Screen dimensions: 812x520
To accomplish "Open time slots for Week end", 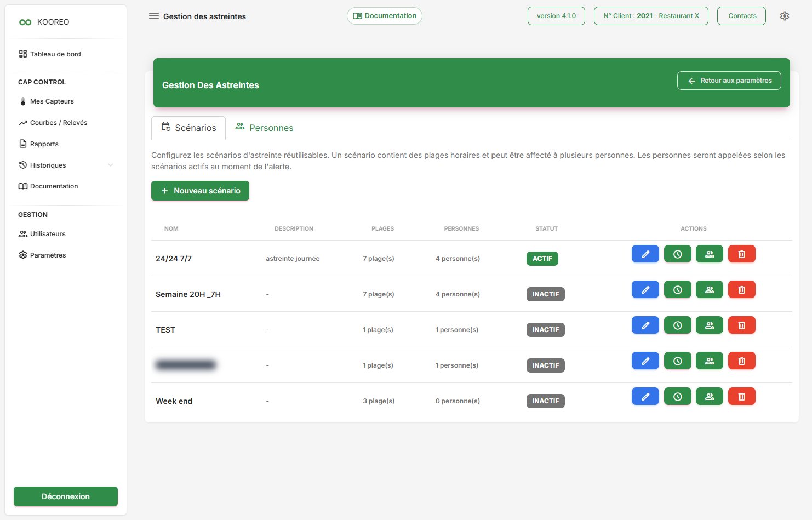I will pos(678,397).
